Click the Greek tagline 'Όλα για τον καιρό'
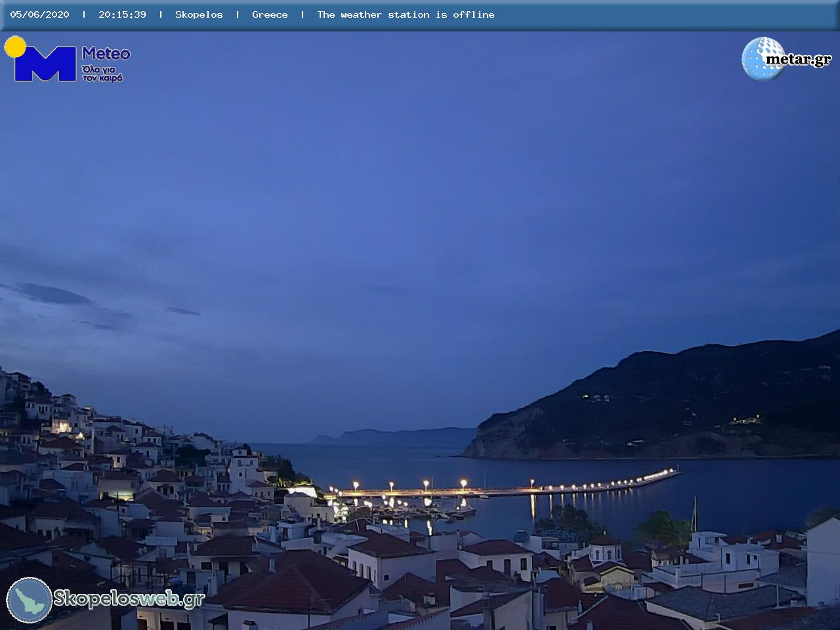 [102, 73]
